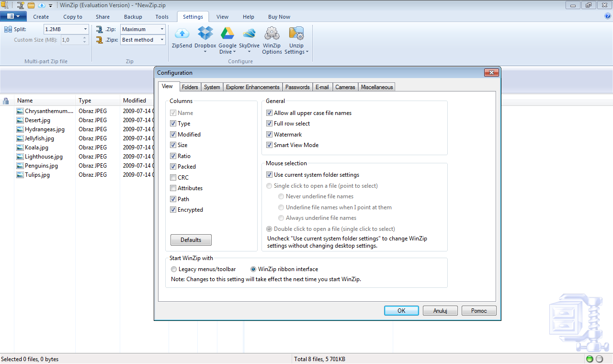Image resolution: width=613 pixels, height=364 pixels.
Task: Sort the list by Modified column header
Action: click(135, 101)
